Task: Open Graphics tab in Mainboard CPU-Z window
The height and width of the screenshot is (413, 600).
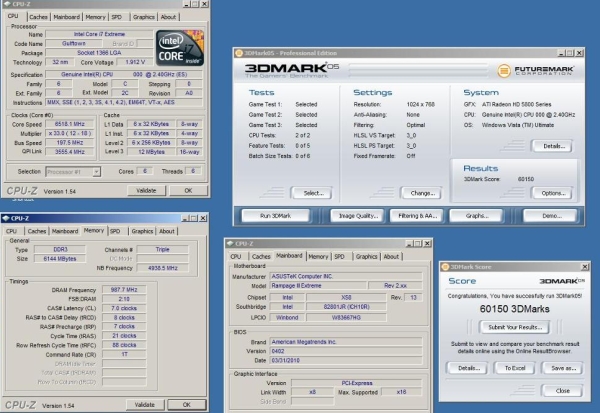Action: click(x=367, y=256)
